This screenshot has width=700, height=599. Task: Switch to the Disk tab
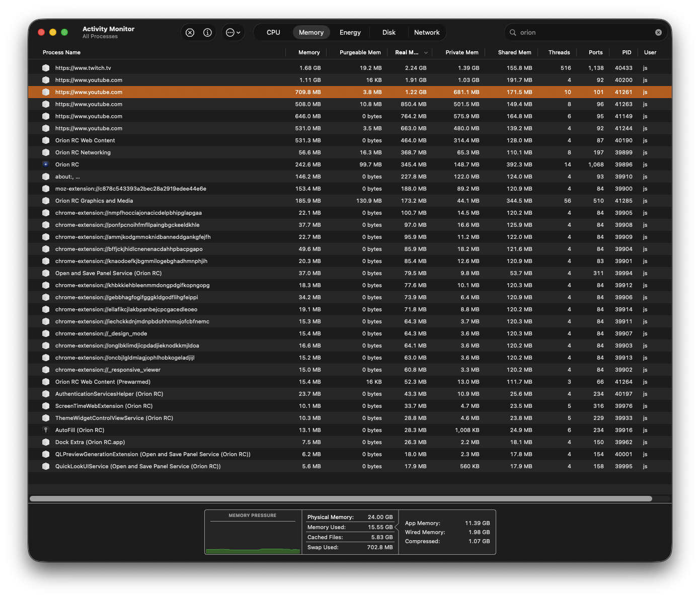388,32
